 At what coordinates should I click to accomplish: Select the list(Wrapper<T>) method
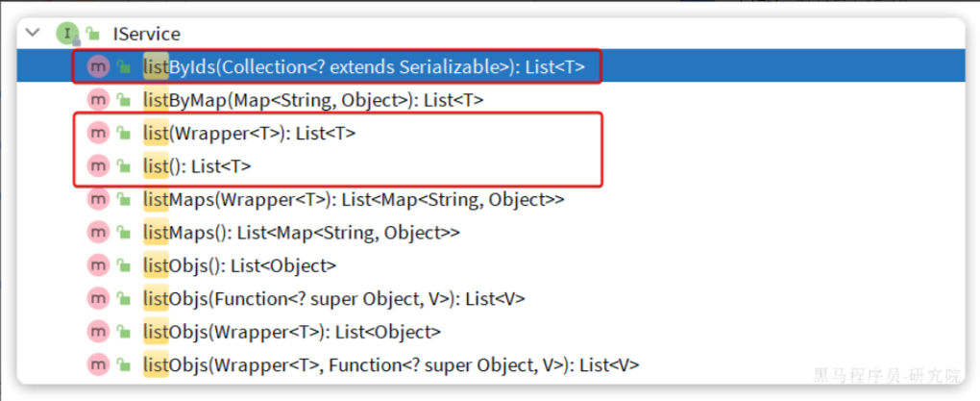click(249, 133)
